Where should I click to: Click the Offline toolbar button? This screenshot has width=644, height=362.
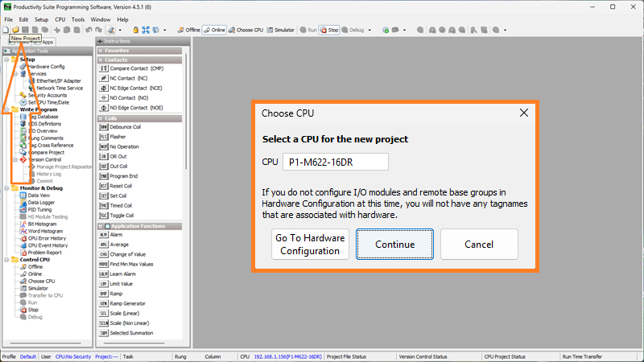188,30
